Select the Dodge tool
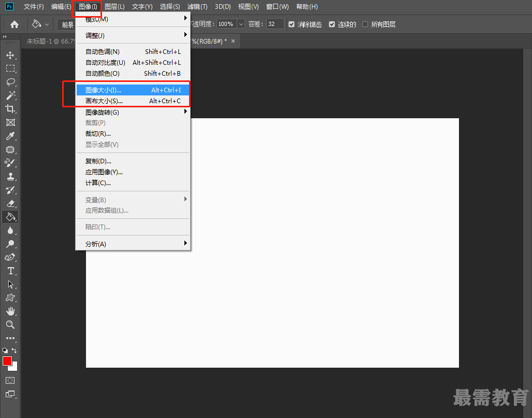The width and height of the screenshot is (532, 418). 10,244
